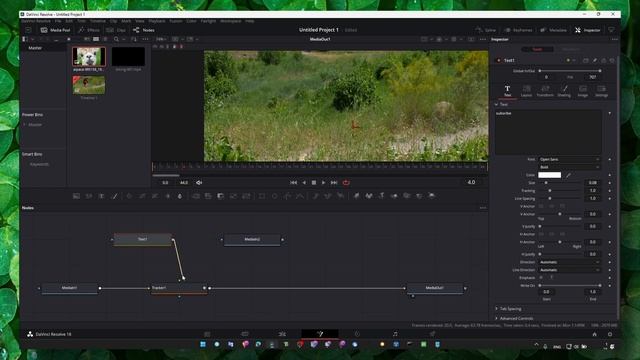Pick text color with the eyedropper
This screenshot has width=640, height=360.
(x=569, y=175)
